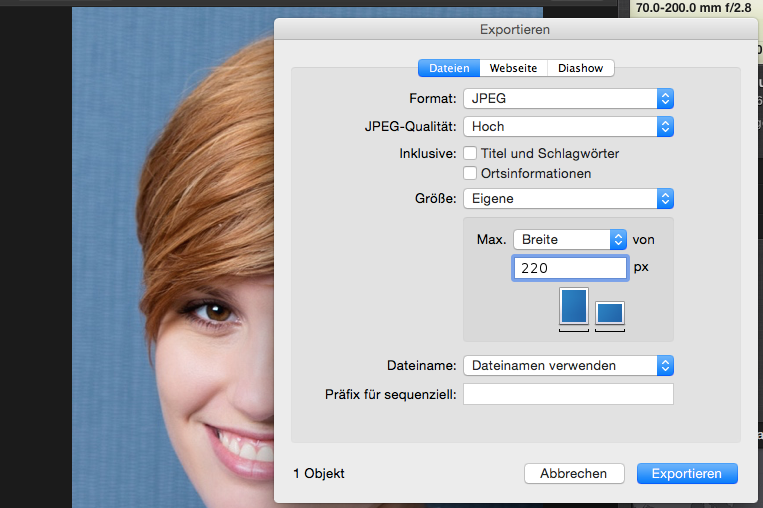
Task: Click the Präfix für sequenziell field
Action: coord(568,394)
